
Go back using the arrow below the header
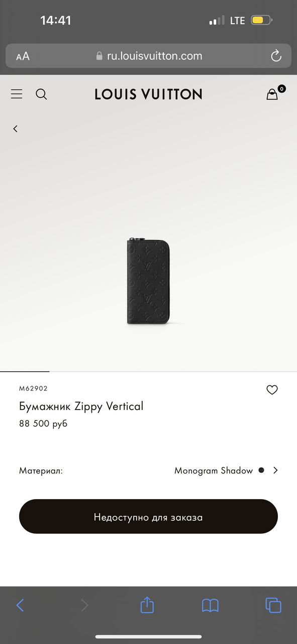(15, 129)
